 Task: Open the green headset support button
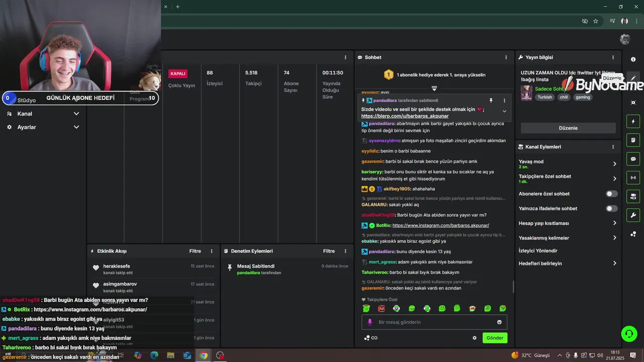[628, 333]
